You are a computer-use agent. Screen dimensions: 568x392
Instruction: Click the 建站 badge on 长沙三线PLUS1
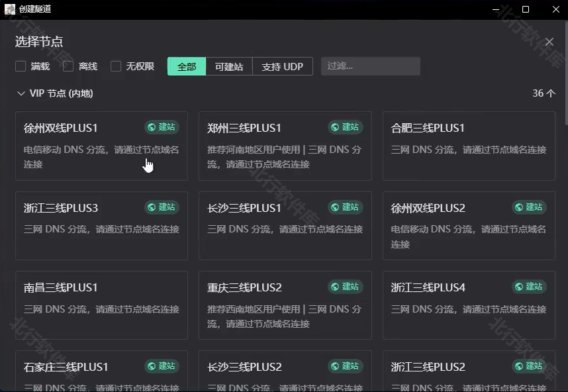345,207
